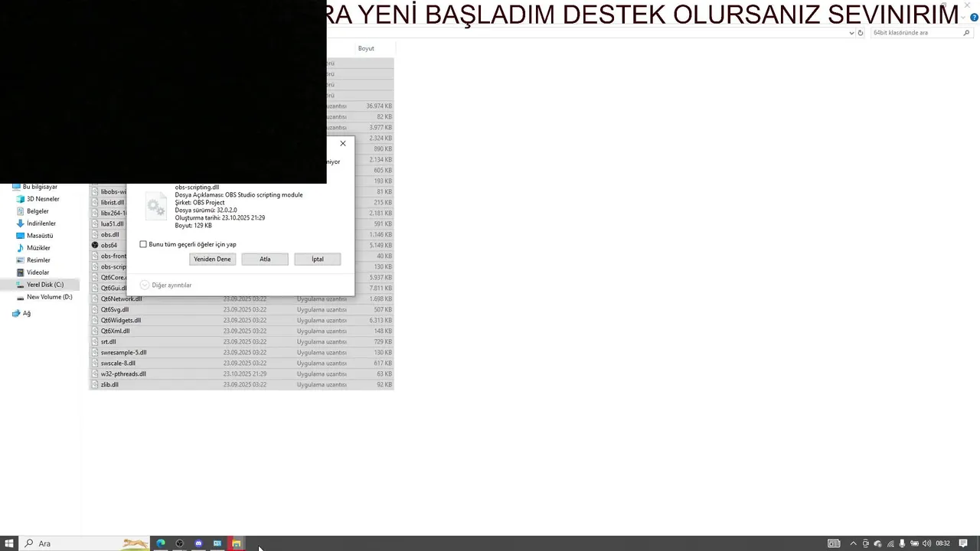Select file name w32-pthreads.dll
Viewport: 980px width, 551px height.
(123, 374)
